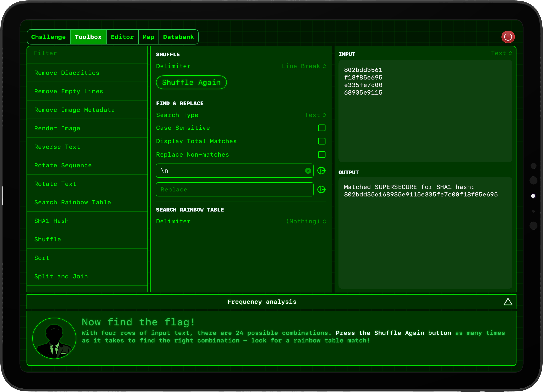Viewport: 543px width, 392px height.
Task: Click gear icon beside the search field
Action: click(321, 171)
